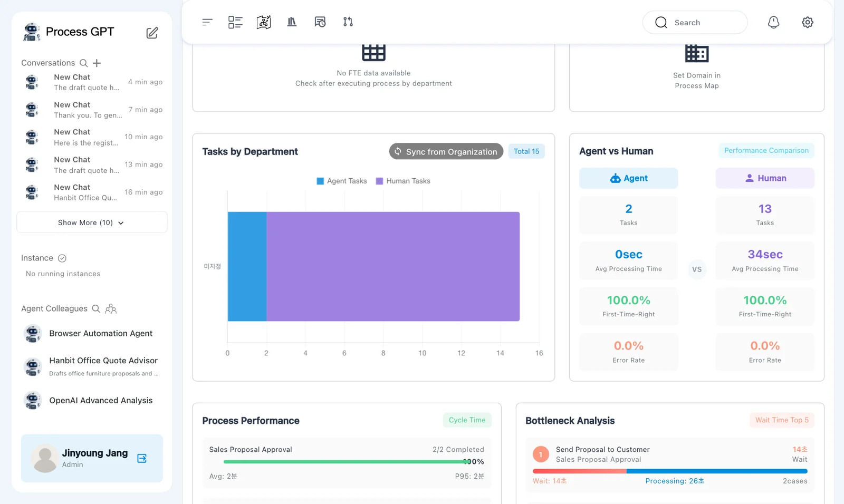The height and width of the screenshot is (504, 844).
Task: Click the Total 15 badge
Action: (x=526, y=151)
